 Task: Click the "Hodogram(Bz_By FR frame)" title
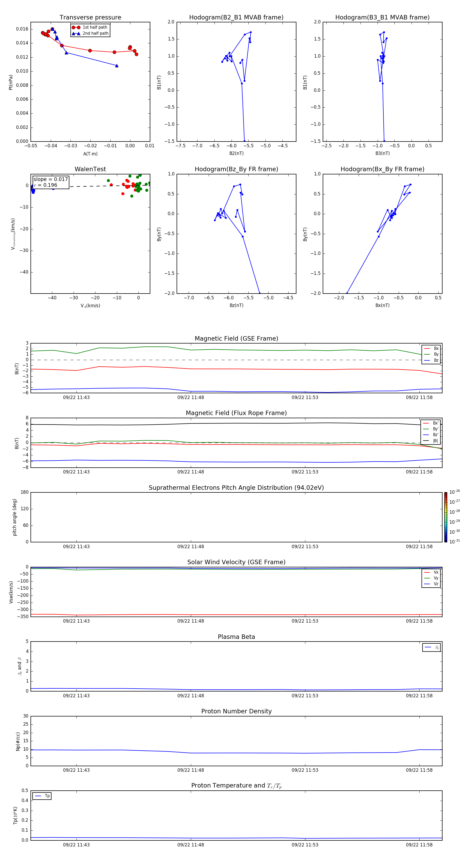[x=236, y=169]
